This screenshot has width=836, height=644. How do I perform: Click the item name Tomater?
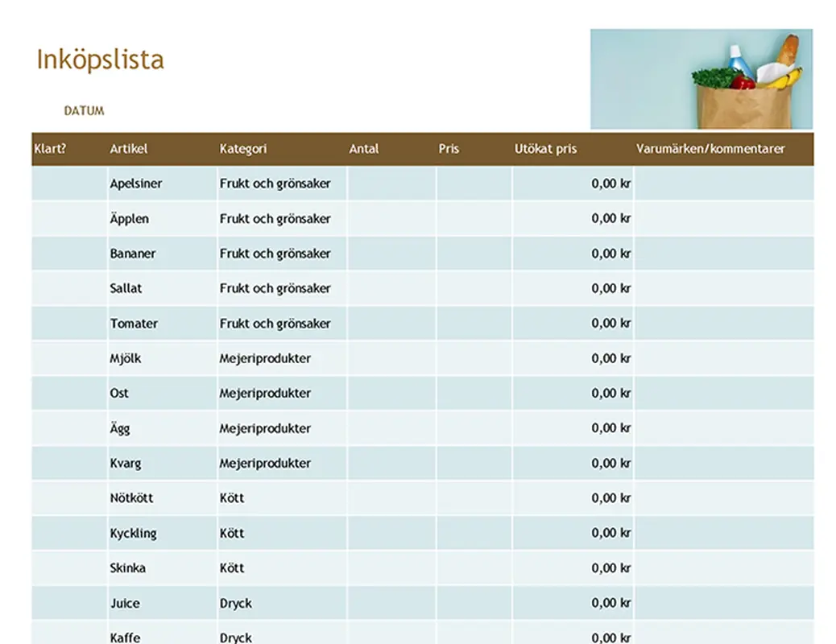[133, 323]
